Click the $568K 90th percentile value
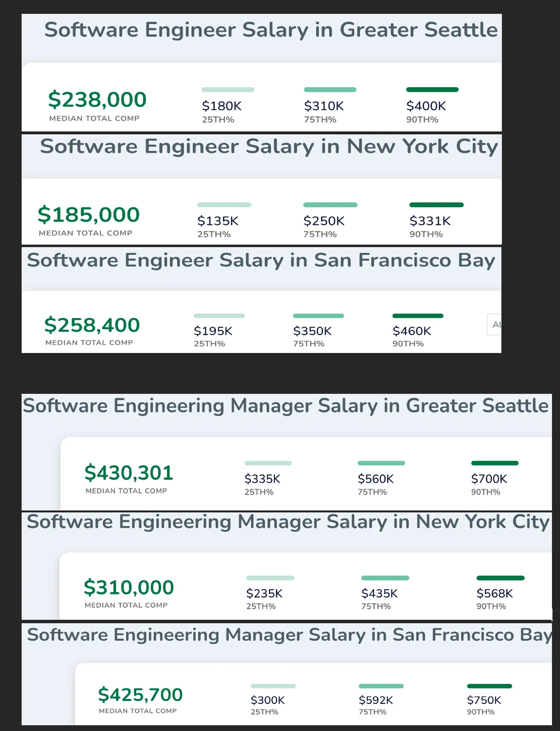 pos(494,594)
